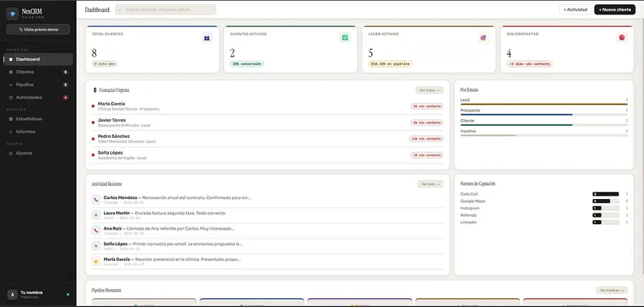The height and width of the screenshot is (307, 644).
Task: Click the search magnifier icon
Action: [x=120, y=10]
